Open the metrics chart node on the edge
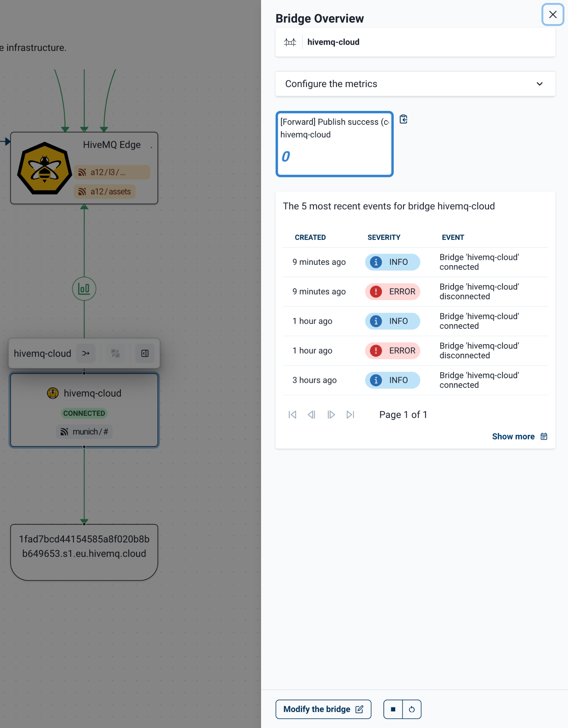This screenshot has height=728, width=568. [84, 289]
